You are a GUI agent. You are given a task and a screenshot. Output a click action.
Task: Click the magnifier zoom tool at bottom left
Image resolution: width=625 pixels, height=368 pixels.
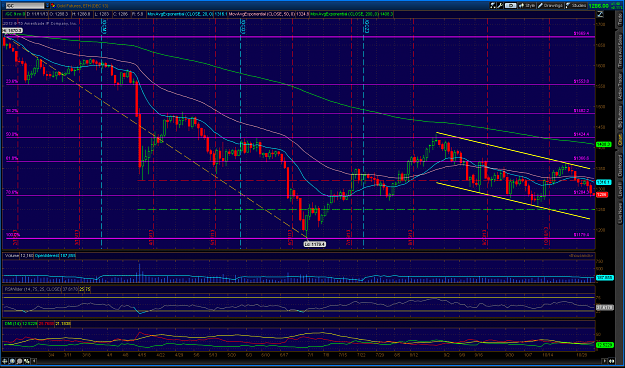(12, 361)
